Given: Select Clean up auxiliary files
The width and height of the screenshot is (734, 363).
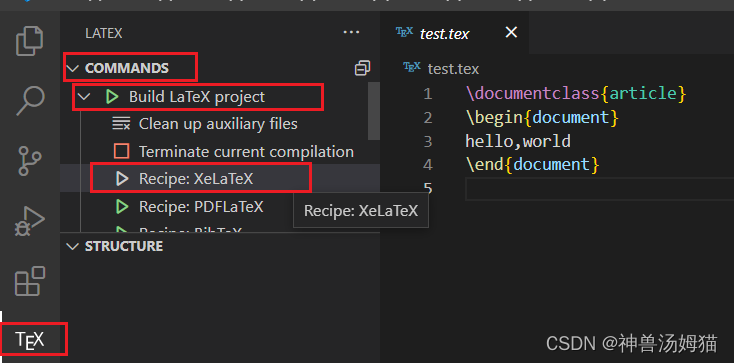Looking at the screenshot, I should click(x=218, y=124).
